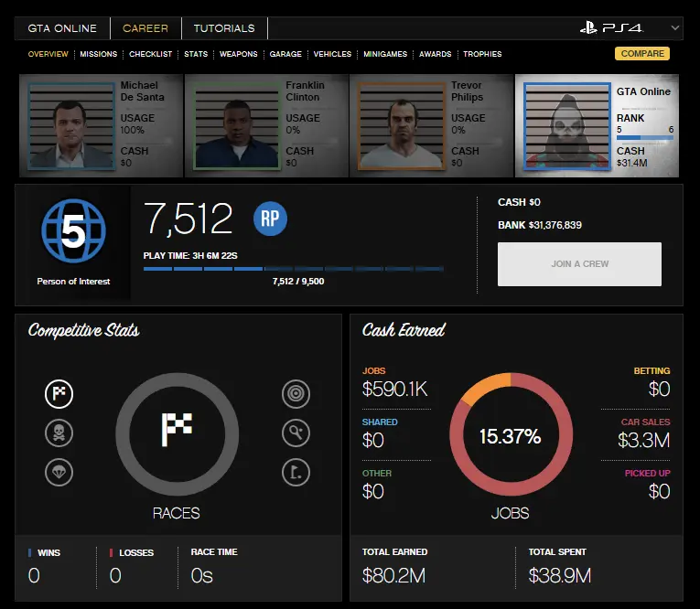Click the blue RP badge icon
700x609 pixels.
point(270,219)
